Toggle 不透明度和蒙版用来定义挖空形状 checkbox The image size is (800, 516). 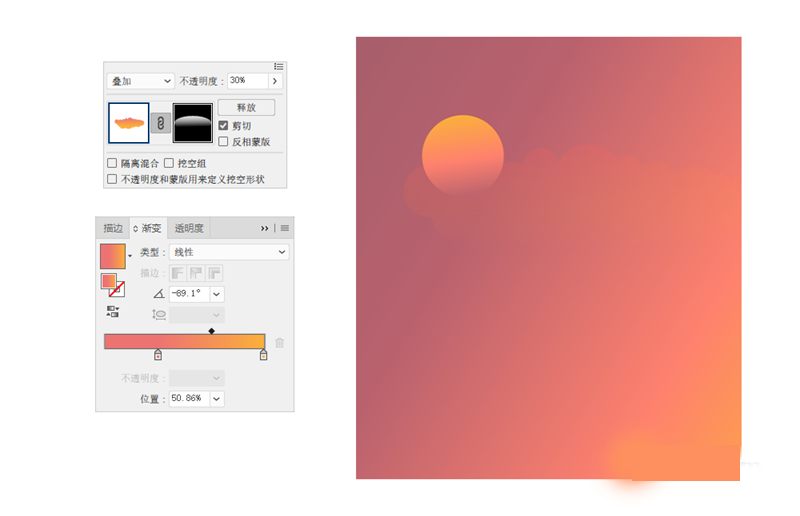tap(112, 179)
